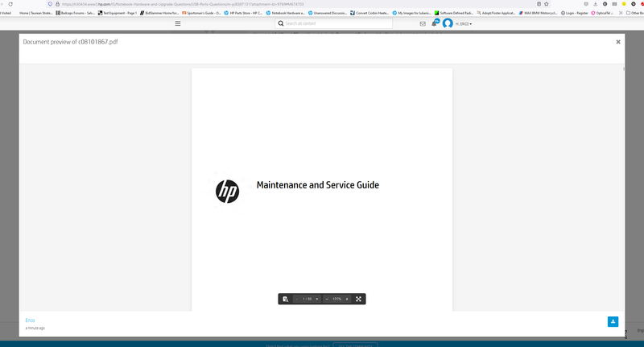Click the 1 / 88 page indicator
The height and width of the screenshot is (347, 644).
point(307,299)
